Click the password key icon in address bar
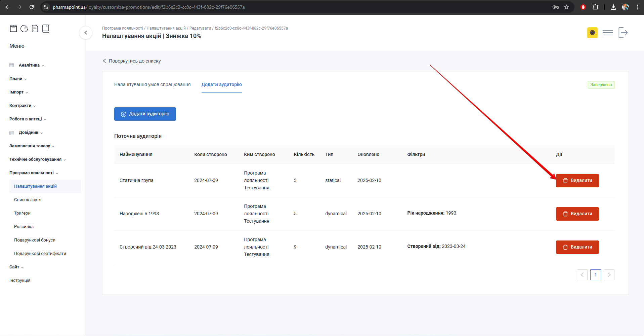 (556, 7)
